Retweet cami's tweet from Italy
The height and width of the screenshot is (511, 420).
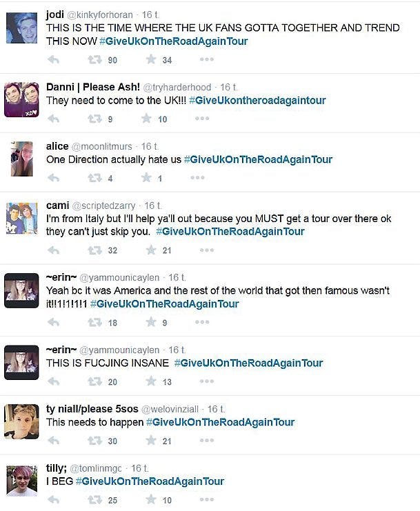pos(94,250)
